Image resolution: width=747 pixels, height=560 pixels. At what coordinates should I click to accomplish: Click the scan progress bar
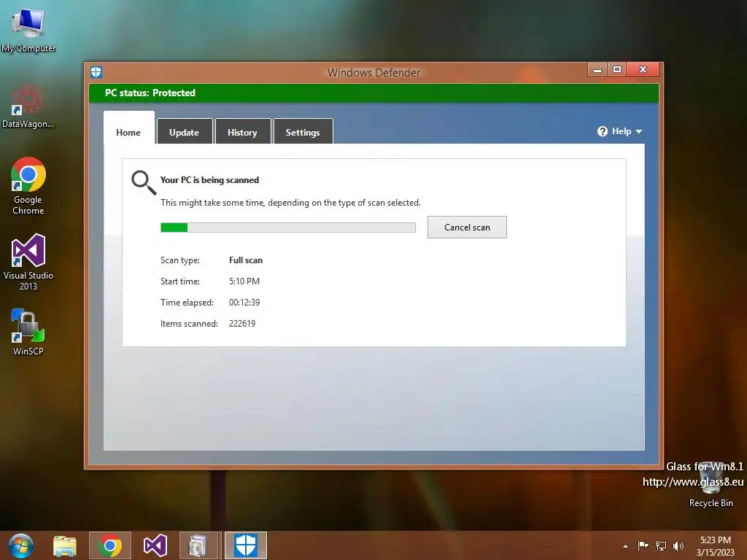pos(287,227)
